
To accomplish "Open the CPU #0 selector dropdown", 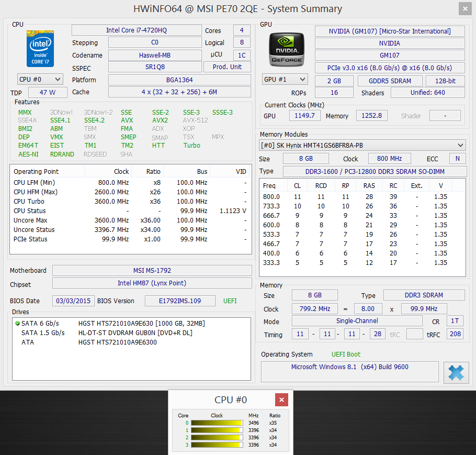I will click(x=40, y=80).
